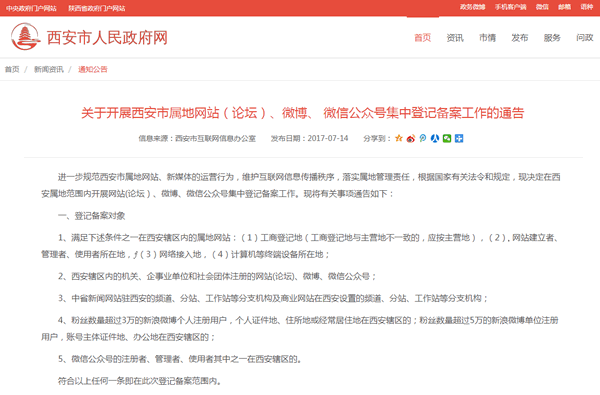Image resolution: width=600 pixels, height=395 pixels.
Task: Open 政务微博 link in top bar
Action: point(473,7)
